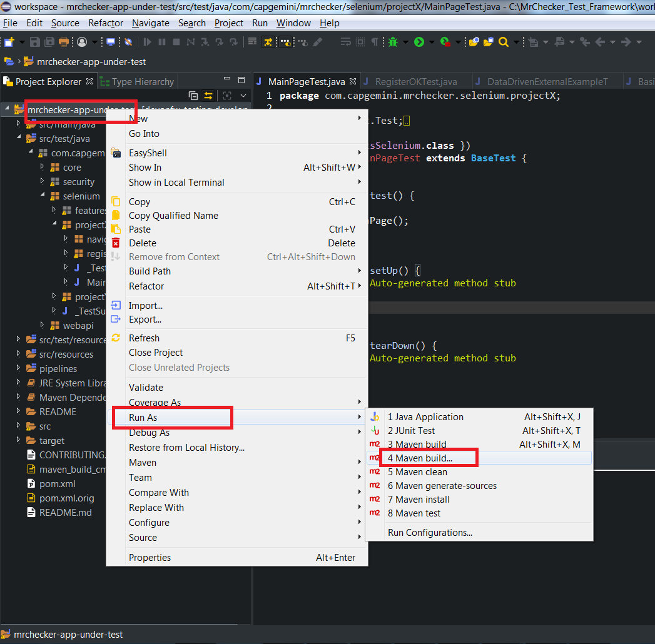Open Run Configurations... entry
Viewport: 655px width, 644px height.
[430, 533]
